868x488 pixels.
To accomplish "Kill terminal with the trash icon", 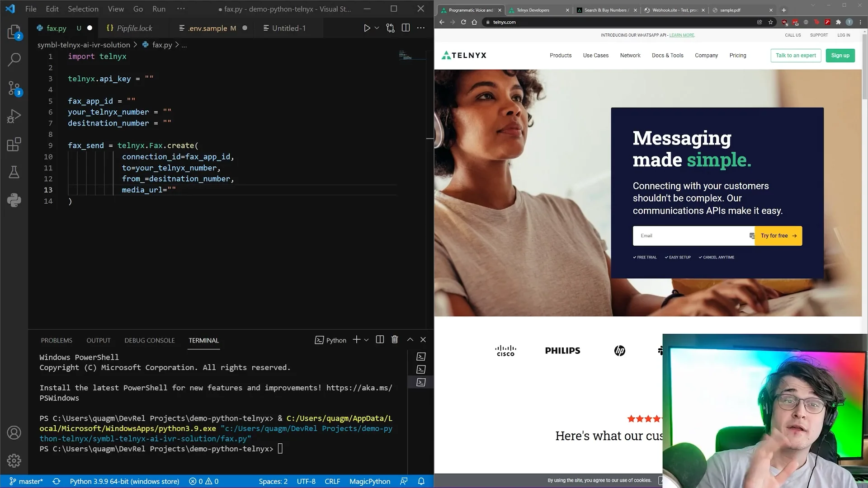I will (395, 340).
